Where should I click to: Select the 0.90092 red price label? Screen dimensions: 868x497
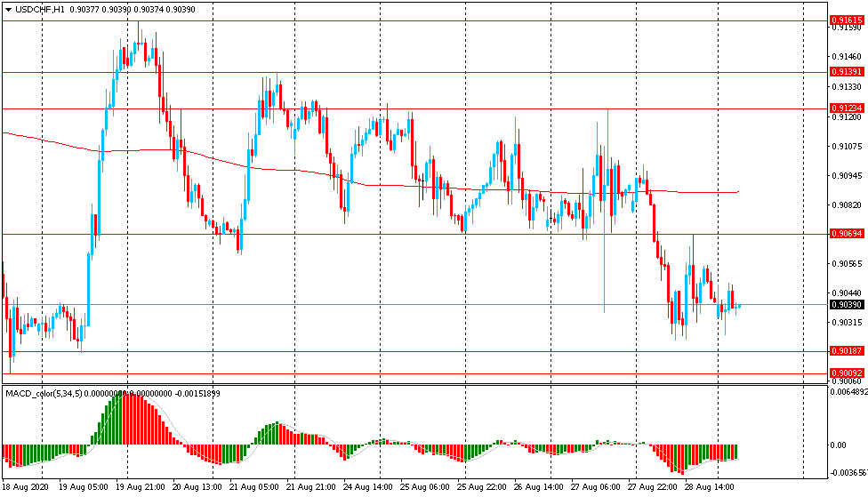844,373
